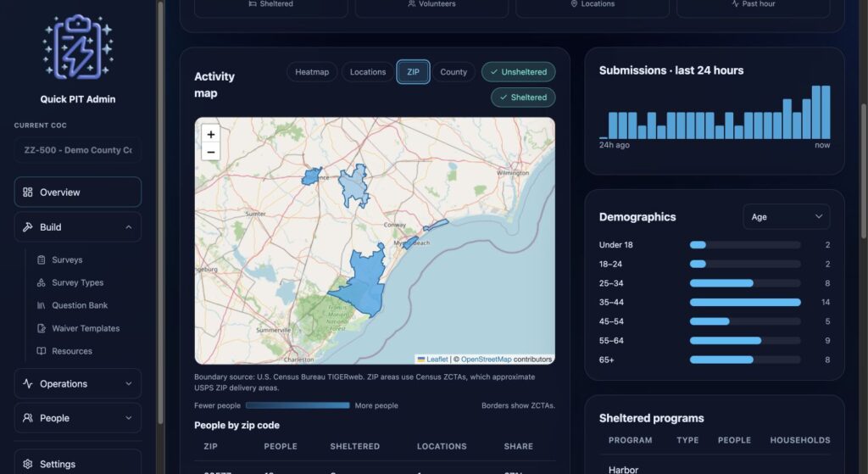Screen dimensions: 868x474
Task: Expand the People section chevron
Action: click(129, 418)
